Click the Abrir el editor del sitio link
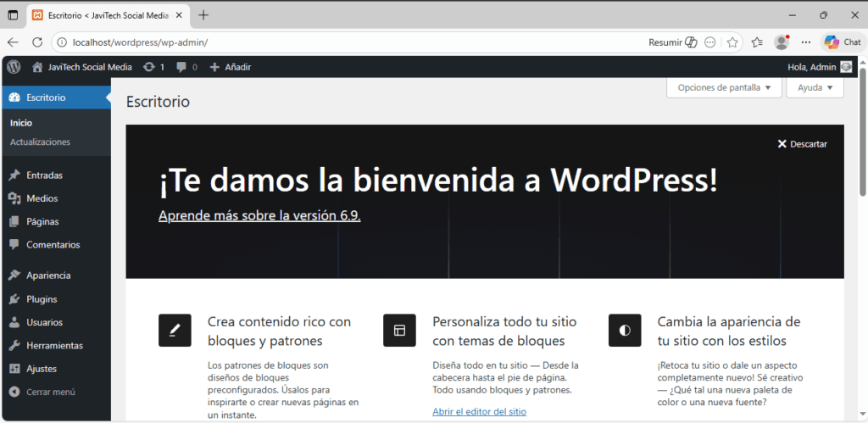Viewport: 868px width, 423px height. (x=479, y=411)
